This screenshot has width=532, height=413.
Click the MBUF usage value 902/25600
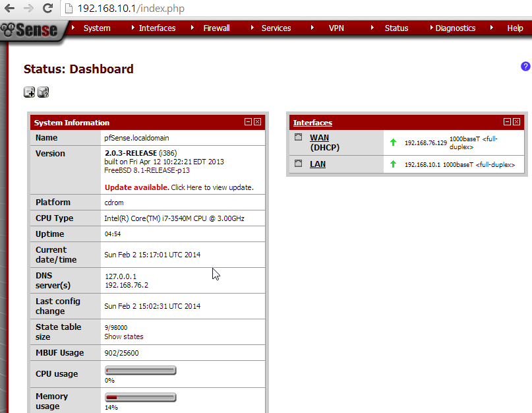(x=121, y=353)
